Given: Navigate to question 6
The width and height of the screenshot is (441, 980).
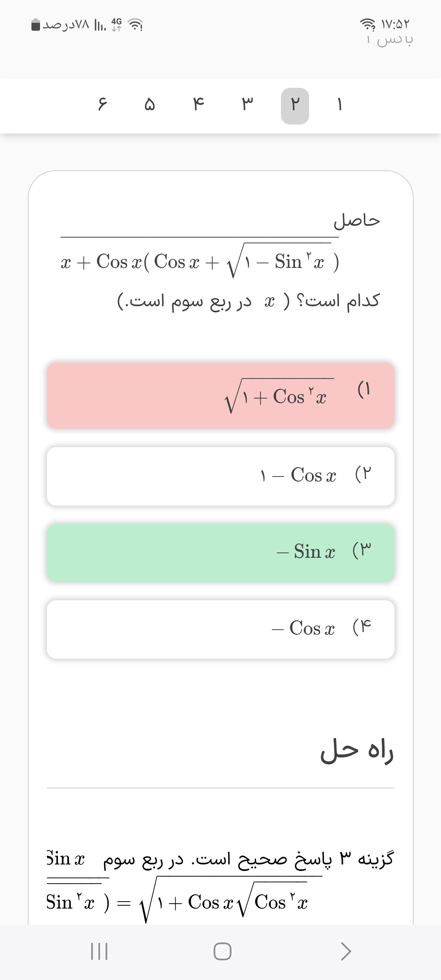Looking at the screenshot, I should [x=102, y=106].
